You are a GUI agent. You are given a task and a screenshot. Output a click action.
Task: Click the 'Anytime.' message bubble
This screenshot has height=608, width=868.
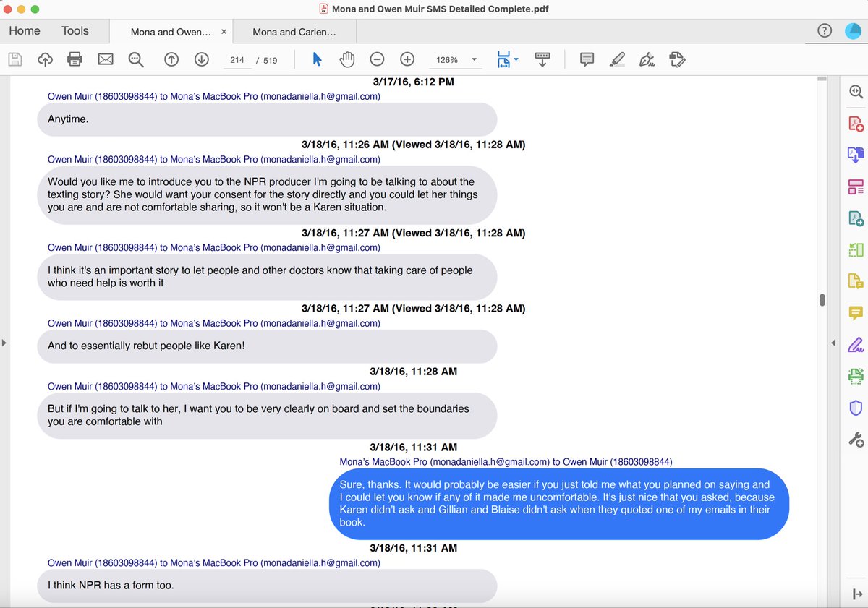click(267, 119)
